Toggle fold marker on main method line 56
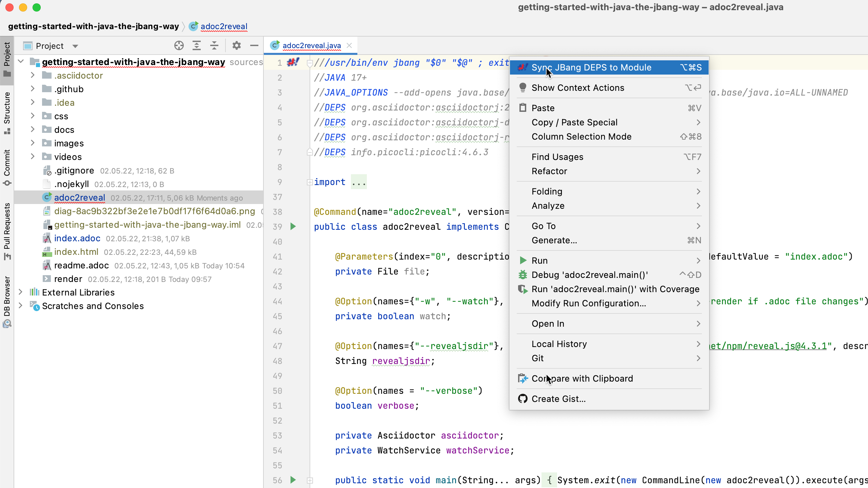 point(310,481)
